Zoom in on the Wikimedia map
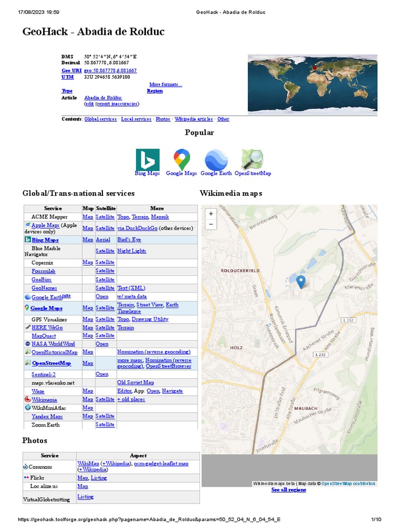399x532 pixels. (211, 214)
